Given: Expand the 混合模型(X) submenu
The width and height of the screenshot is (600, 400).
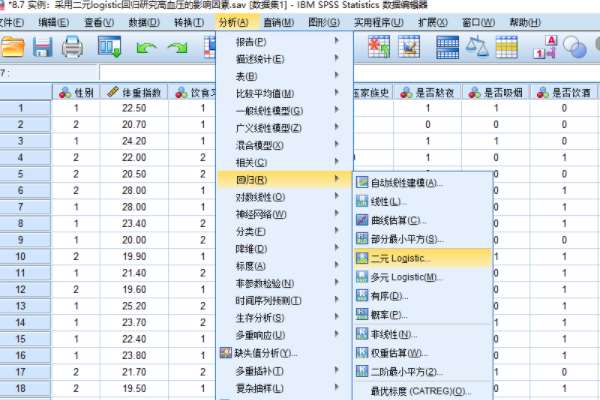Looking at the screenshot, I should click(x=284, y=145).
